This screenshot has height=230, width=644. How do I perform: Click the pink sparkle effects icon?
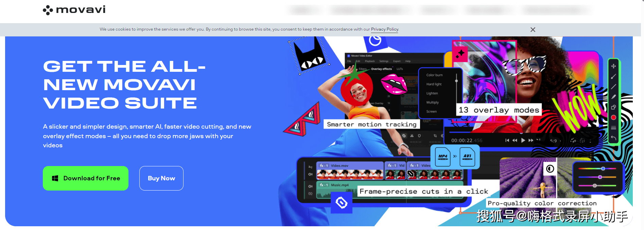coord(460,54)
